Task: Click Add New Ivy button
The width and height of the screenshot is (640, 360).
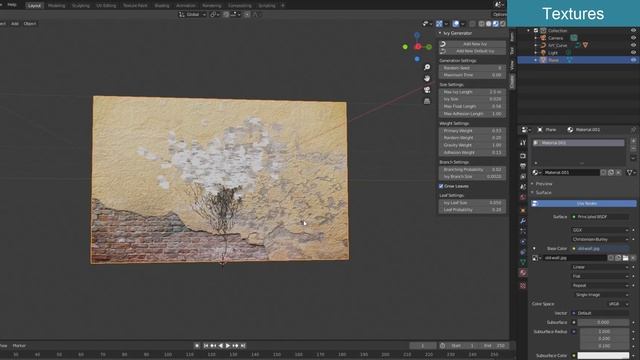Action: click(473, 44)
